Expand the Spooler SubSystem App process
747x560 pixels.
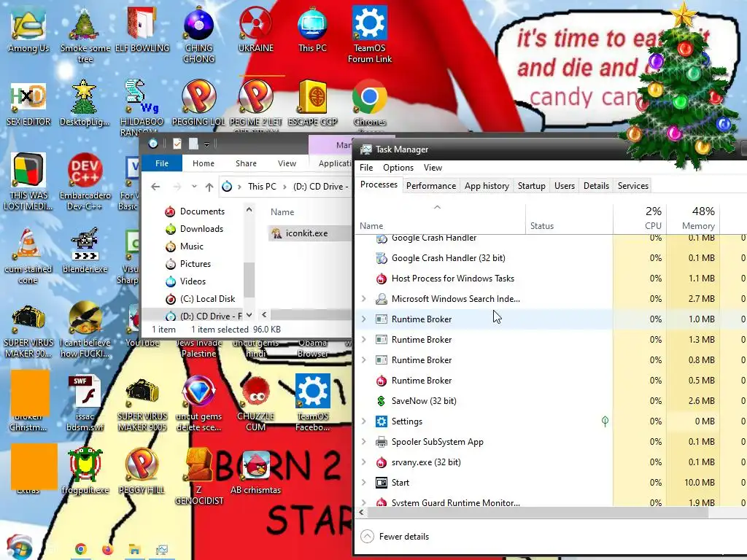pyautogui.click(x=364, y=442)
